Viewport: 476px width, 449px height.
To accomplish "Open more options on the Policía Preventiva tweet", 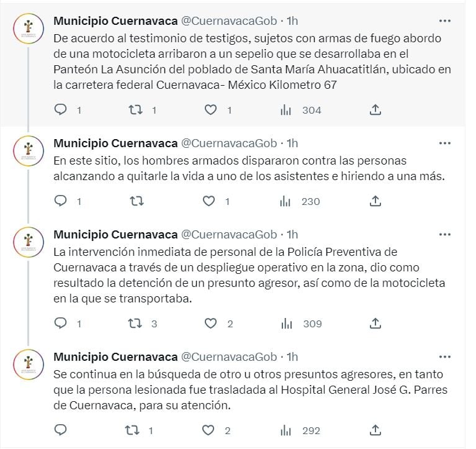I will pos(444,234).
